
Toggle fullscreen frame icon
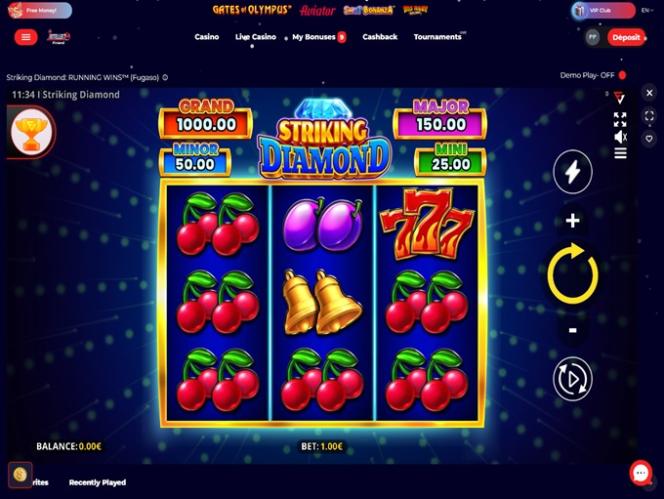tap(649, 116)
